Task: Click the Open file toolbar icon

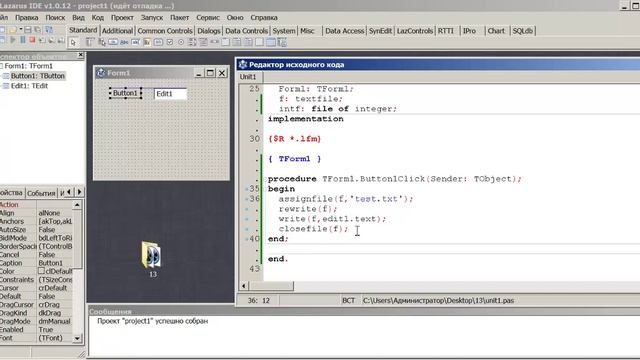Action: pyautogui.click(x=12, y=30)
